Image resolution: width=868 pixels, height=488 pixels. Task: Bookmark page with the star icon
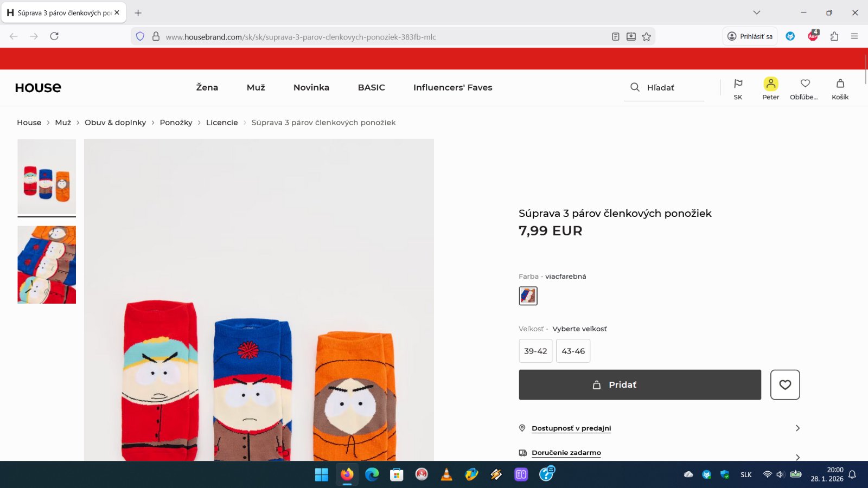pyautogui.click(x=646, y=37)
